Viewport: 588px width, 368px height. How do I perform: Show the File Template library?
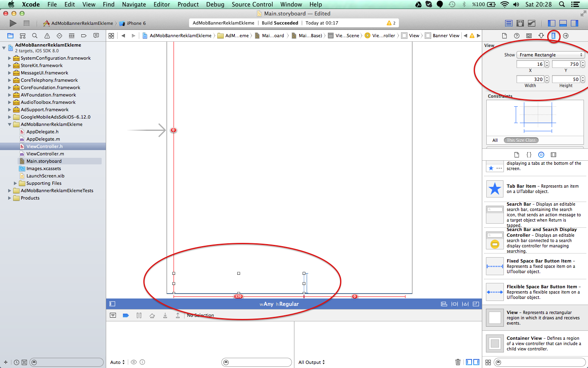[517, 155]
